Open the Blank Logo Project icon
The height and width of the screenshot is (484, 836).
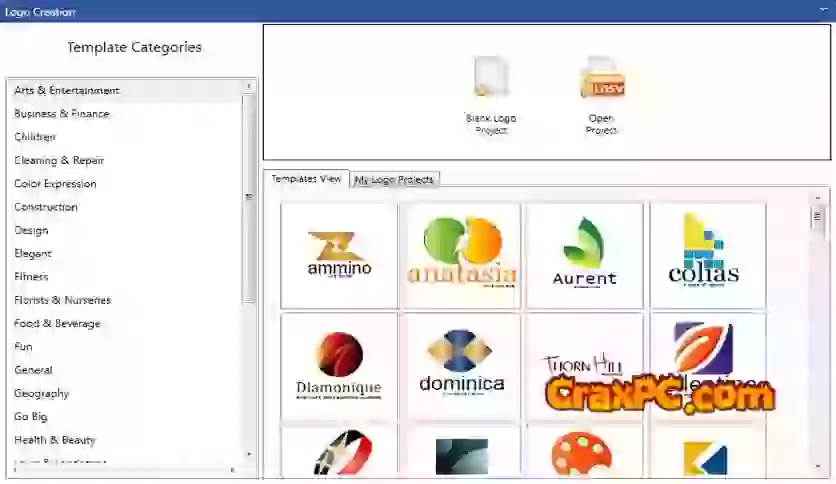490,80
